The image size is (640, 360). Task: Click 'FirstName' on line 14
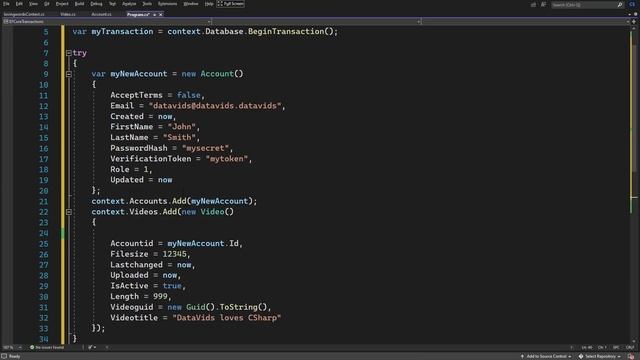[131, 127]
